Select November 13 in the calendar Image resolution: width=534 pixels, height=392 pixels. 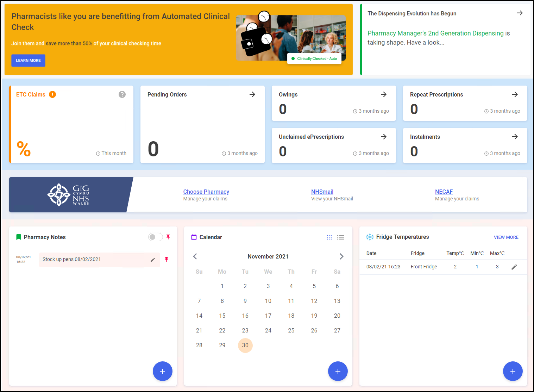point(337,301)
